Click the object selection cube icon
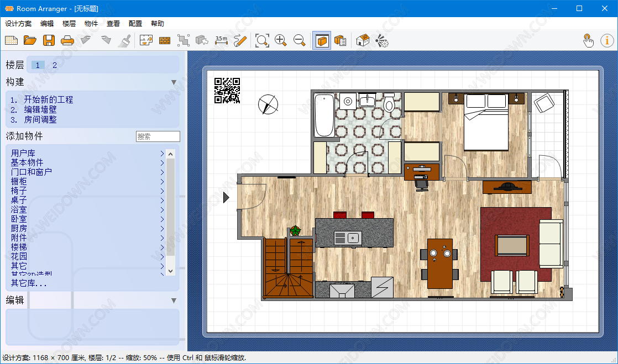618x364 pixels. click(202, 40)
